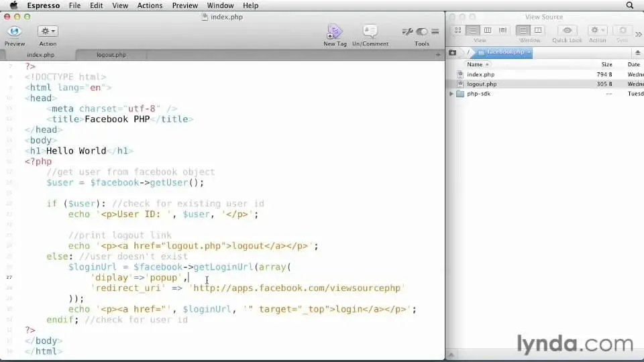Viewport: 644px width, 362px height.
Task: Click the endif keyword in code
Action: coord(60,320)
